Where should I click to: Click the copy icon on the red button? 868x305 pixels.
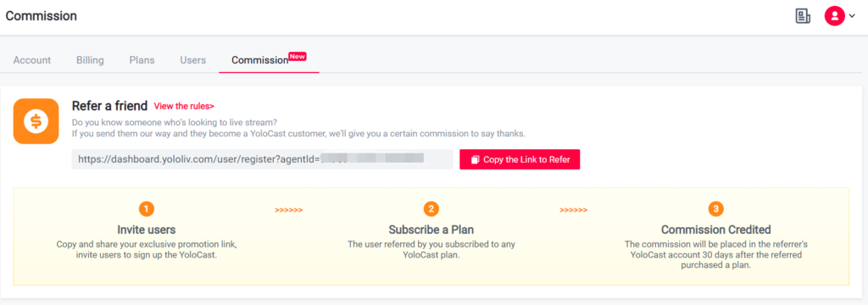coord(475,159)
